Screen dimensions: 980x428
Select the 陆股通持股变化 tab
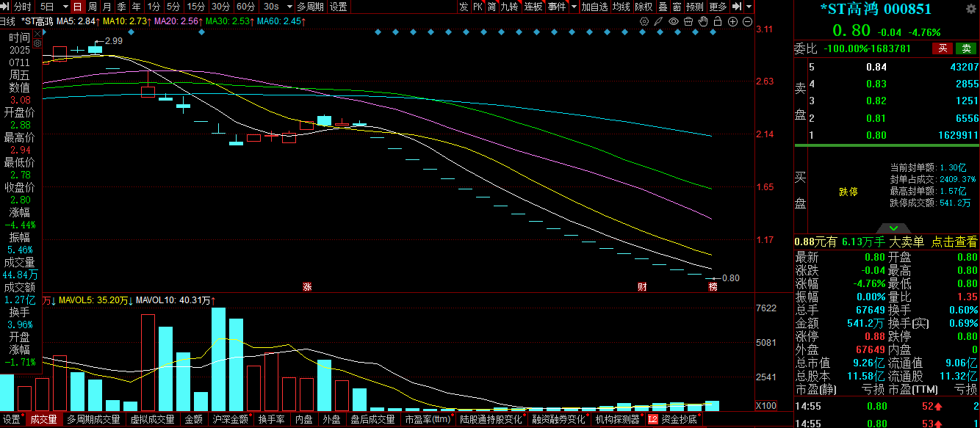[x=491, y=420]
